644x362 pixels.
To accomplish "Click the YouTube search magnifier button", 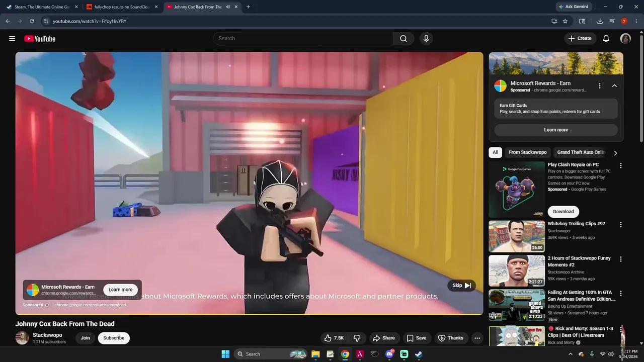I will (404, 39).
